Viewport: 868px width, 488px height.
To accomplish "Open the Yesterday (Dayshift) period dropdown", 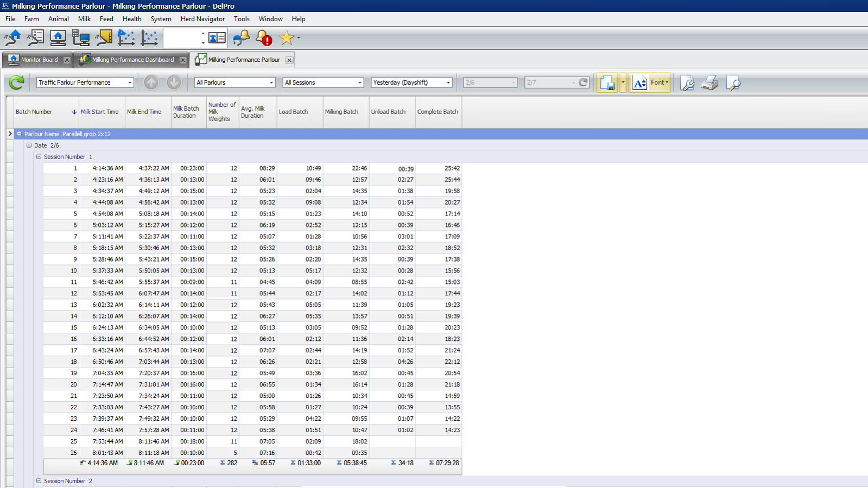I will [448, 83].
